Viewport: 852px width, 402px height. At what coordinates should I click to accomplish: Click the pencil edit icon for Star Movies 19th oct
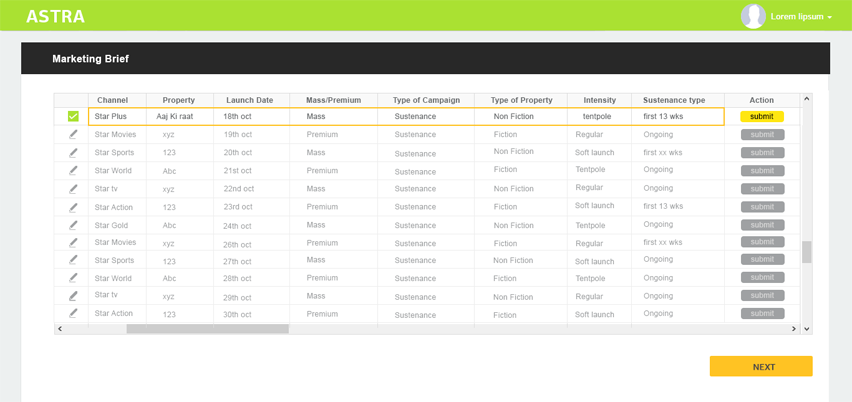click(73, 134)
